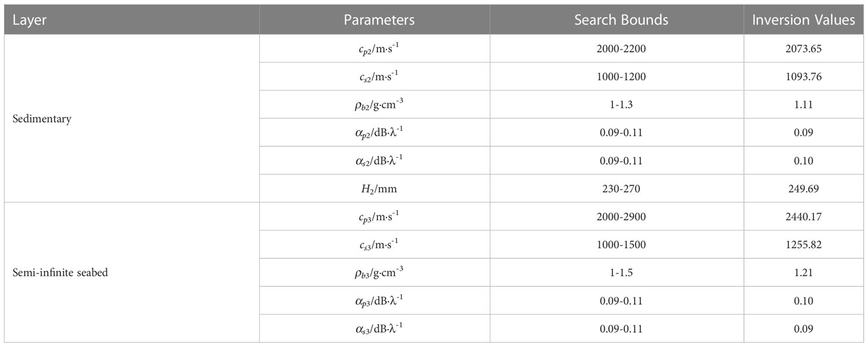Click the cs2 parameter cell
This screenshot has height=347, width=868.
click(375, 76)
